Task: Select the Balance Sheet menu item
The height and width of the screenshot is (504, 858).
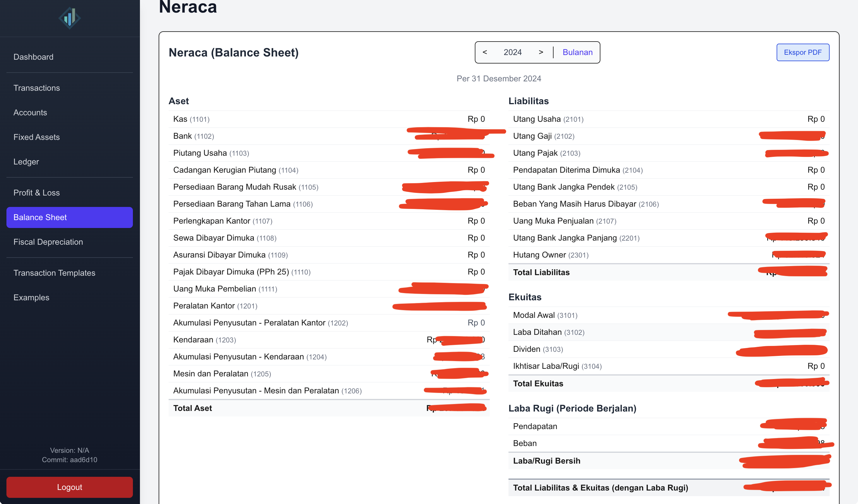Action: pos(40,217)
